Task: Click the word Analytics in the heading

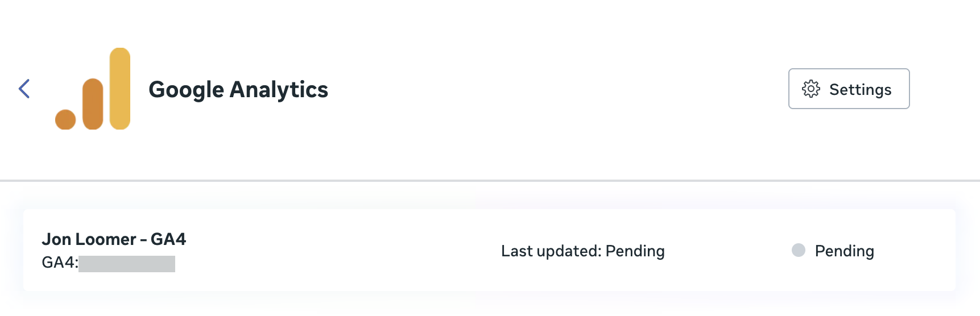Action: pos(279,89)
